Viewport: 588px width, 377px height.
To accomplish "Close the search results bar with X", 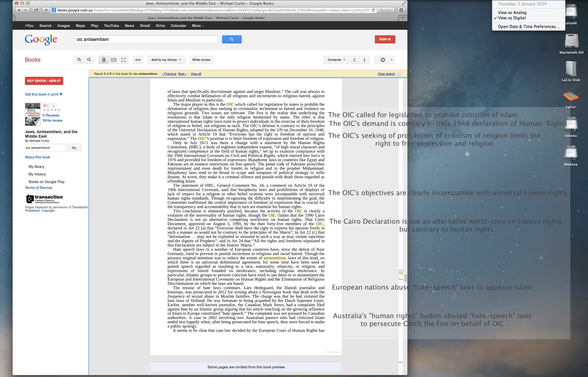I will pyautogui.click(x=399, y=74).
